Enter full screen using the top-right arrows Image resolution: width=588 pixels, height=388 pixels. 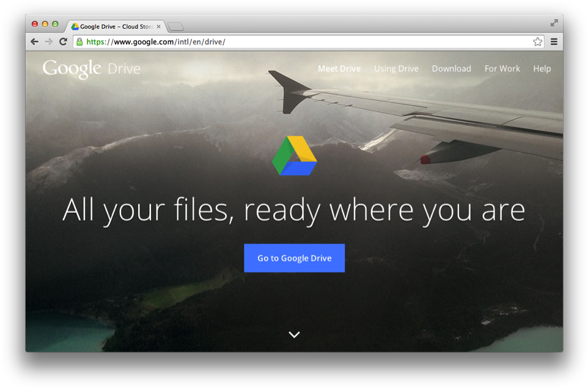[554, 23]
